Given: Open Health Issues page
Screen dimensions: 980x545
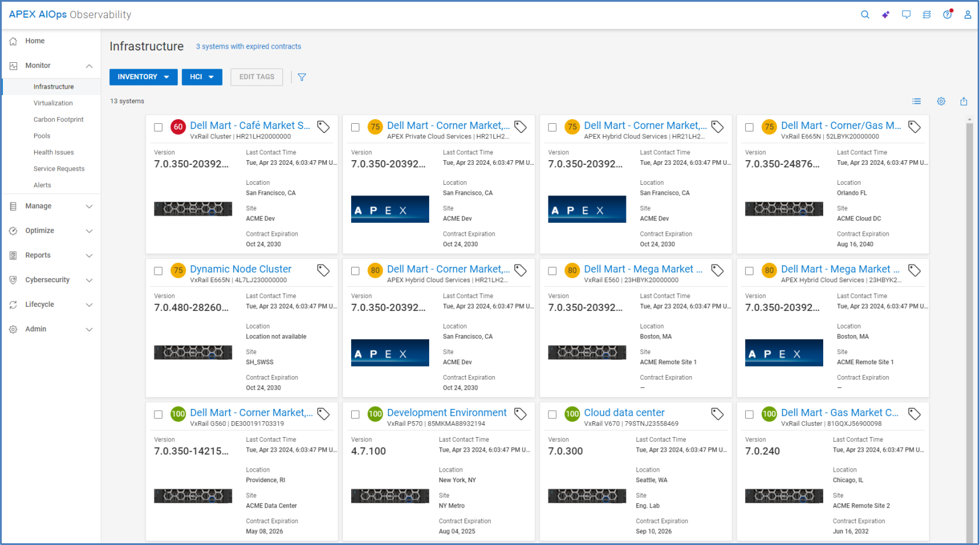Looking at the screenshot, I should click(53, 153).
